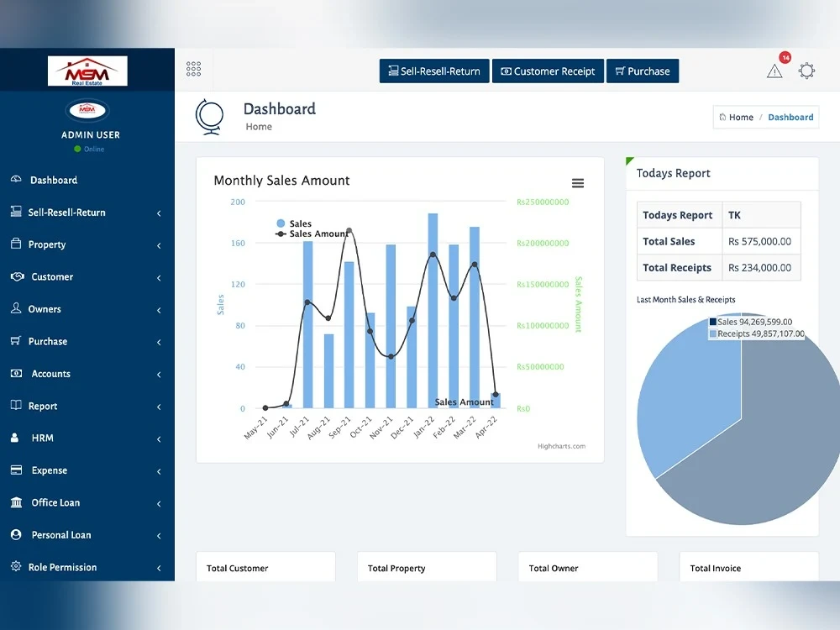Screen dimensions: 840x630
Task: Expand the Report menu chevron
Action: [159, 407]
